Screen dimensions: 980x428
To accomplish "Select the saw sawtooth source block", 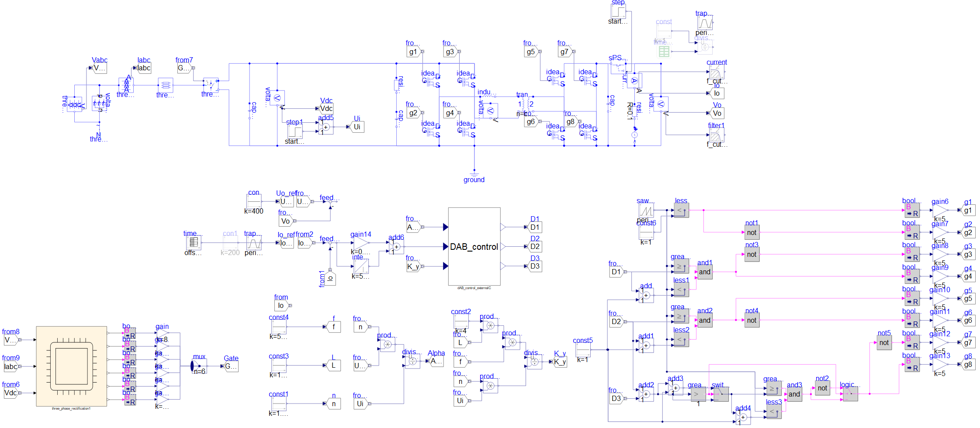I will (646, 211).
